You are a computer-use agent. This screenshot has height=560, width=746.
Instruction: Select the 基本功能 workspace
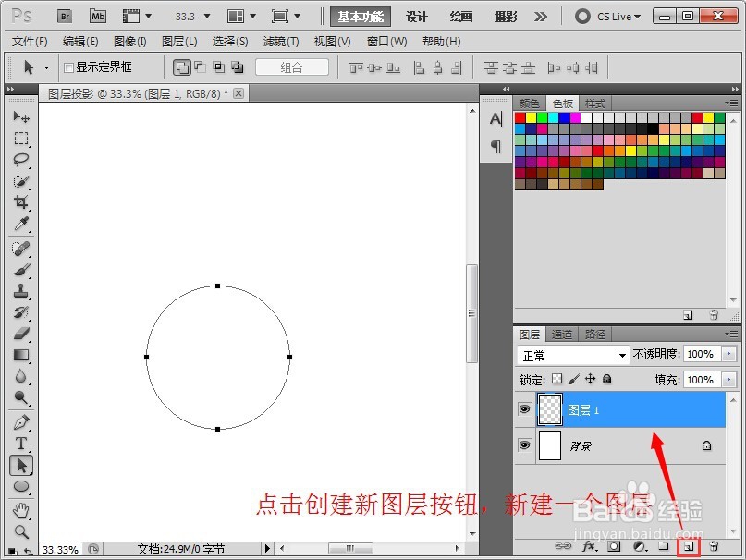(361, 17)
